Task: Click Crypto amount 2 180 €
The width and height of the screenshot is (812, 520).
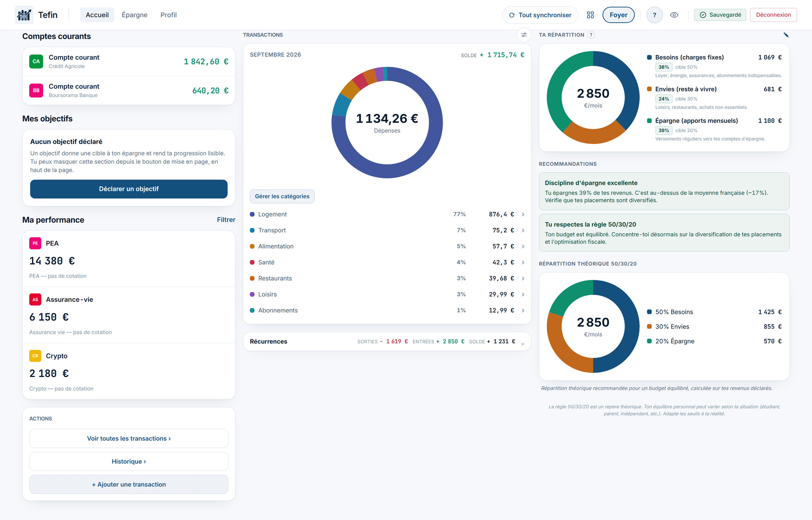Action: pos(49,373)
